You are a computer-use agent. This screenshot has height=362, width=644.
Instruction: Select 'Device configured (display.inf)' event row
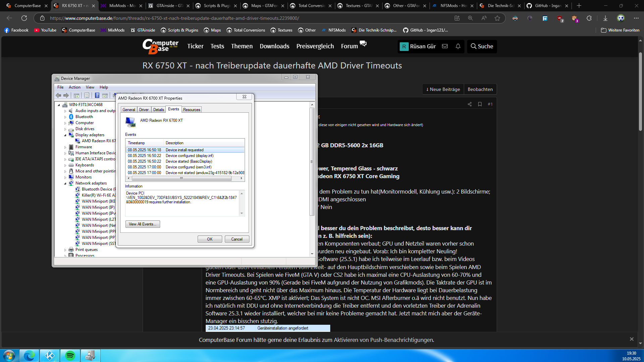click(185, 156)
